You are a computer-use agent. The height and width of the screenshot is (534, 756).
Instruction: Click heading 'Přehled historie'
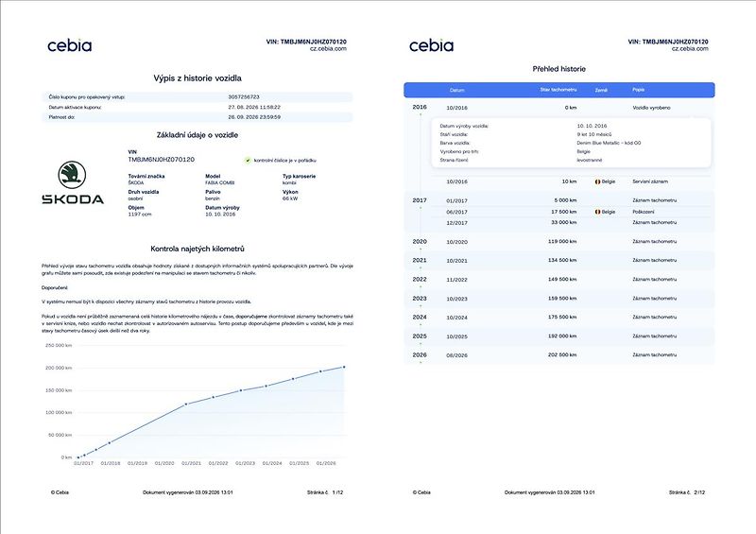pyautogui.click(x=558, y=69)
